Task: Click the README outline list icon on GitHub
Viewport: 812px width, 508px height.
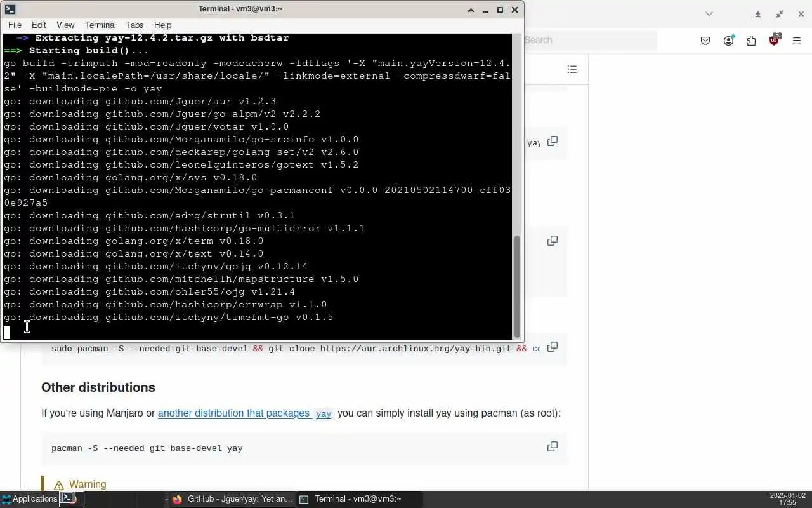Action: point(572,69)
